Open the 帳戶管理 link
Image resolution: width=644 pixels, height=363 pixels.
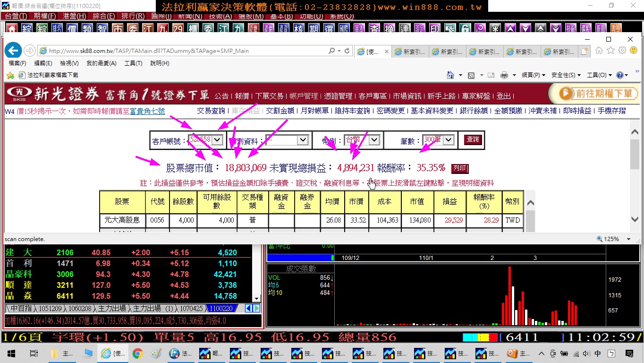coord(304,96)
